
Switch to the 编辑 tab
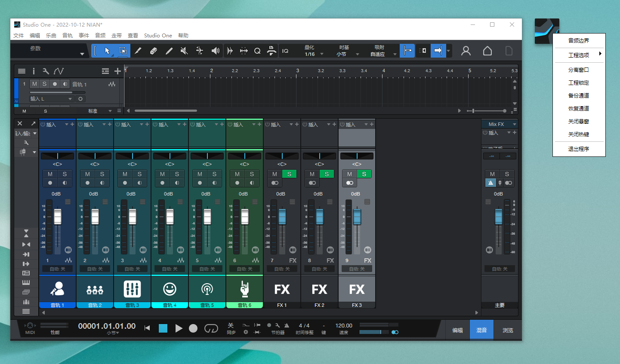point(457,330)
